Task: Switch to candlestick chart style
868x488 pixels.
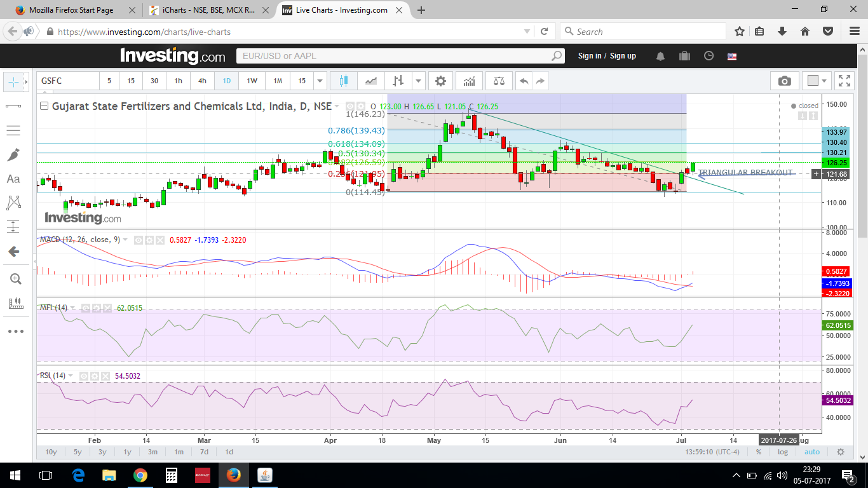Action: tap(344, 81)
